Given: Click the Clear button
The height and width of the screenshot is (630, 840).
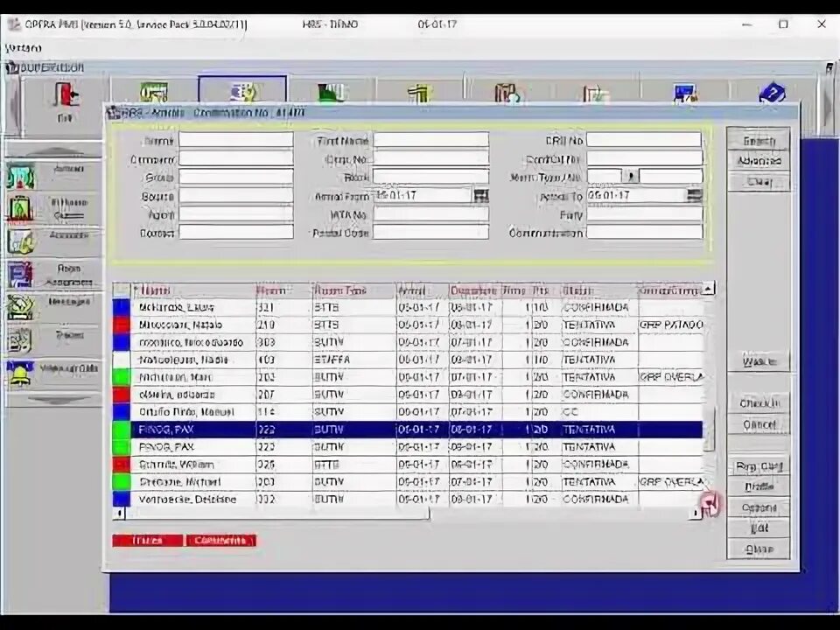Looking at the screenshot, I should tap(759, 182).
